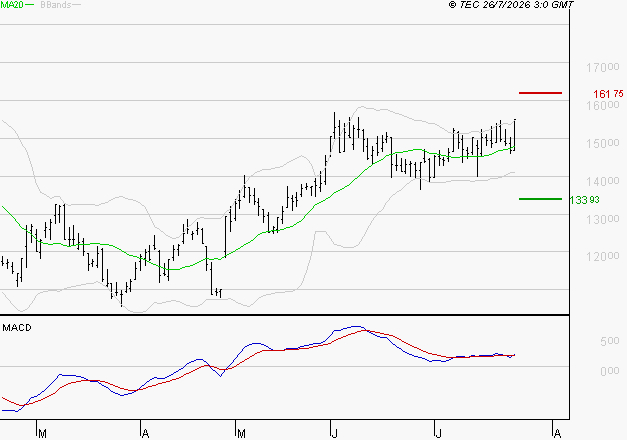Click the 15000 price axis label
The image size is (627, 440).
[603, 143]
